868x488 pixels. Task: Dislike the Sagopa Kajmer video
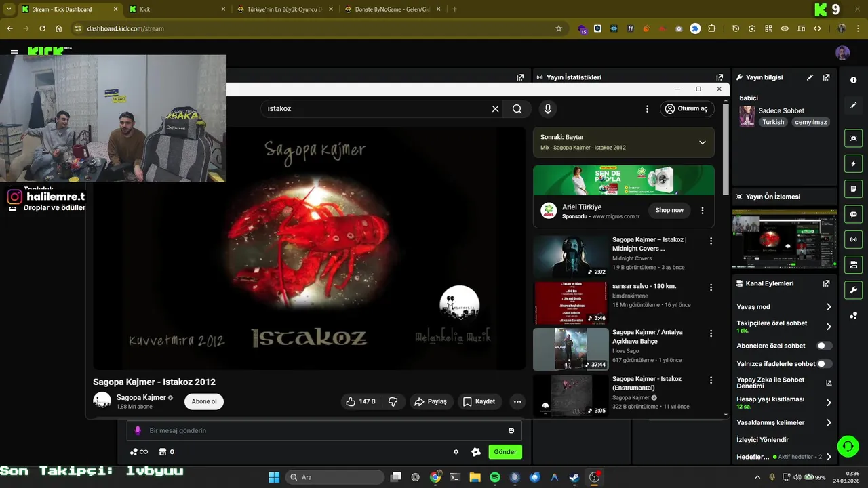393,401
